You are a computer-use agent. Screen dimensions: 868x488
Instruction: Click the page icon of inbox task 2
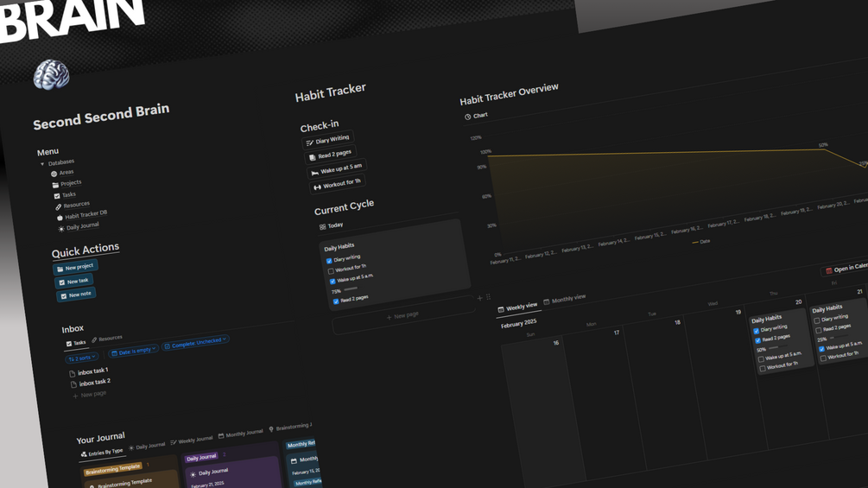[x=73, y=384]
